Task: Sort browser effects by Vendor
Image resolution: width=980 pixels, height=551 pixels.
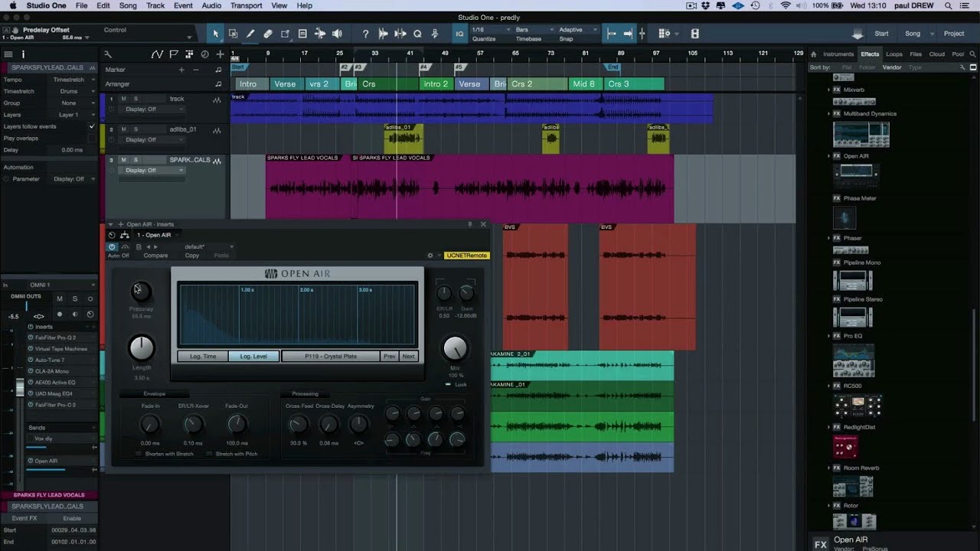Action: tap(892, 67)
